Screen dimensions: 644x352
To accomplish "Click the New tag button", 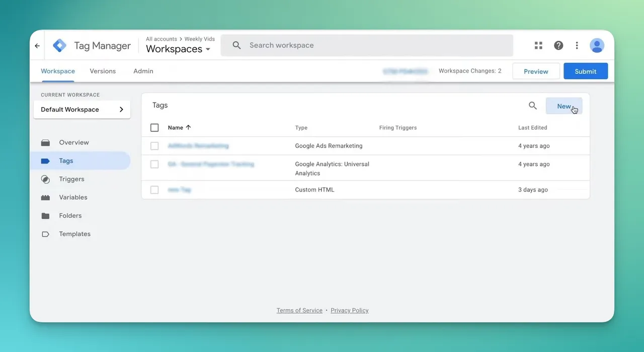I will pos(564,106).
